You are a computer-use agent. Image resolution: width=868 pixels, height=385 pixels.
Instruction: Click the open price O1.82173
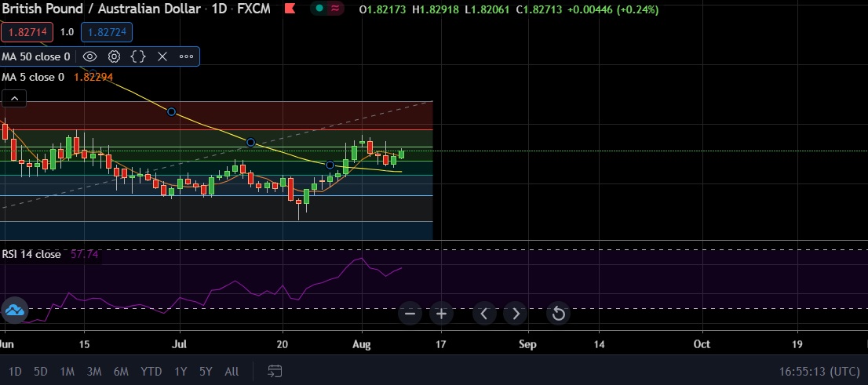(x=384, y=9)
